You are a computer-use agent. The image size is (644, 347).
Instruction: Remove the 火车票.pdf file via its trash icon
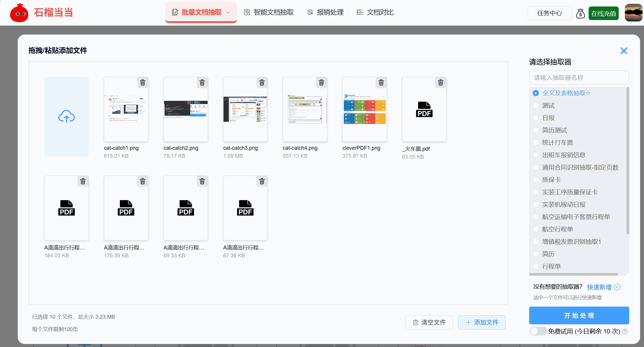[441, 83]
